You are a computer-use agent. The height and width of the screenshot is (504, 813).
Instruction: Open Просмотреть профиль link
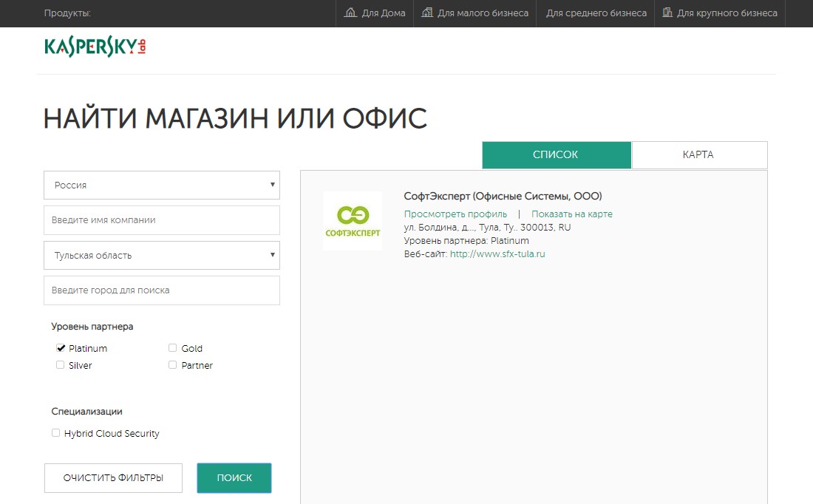[x=455, y=214]
